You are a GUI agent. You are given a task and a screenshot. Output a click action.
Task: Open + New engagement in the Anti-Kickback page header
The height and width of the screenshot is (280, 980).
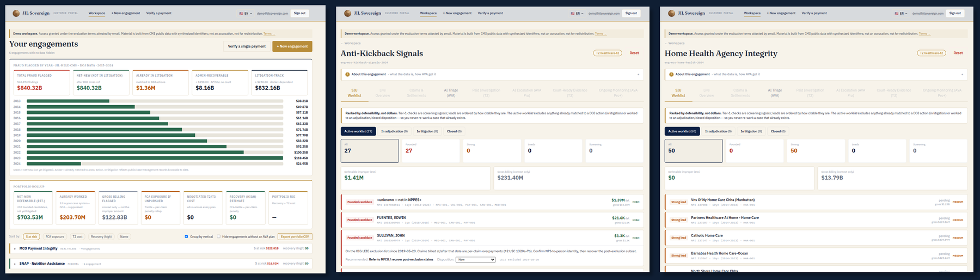(457, 13)
